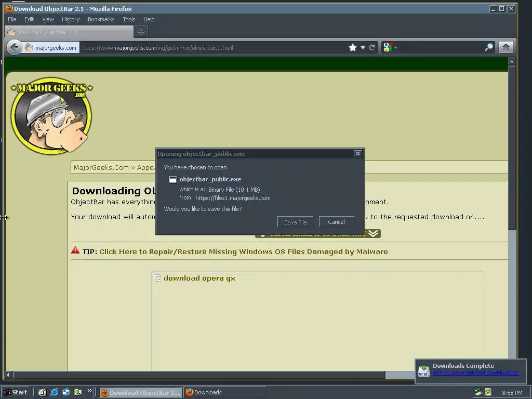532x399 pixels.
Task: Switch to Download ObjectBar taskbar button
Action: pos(140,392)
